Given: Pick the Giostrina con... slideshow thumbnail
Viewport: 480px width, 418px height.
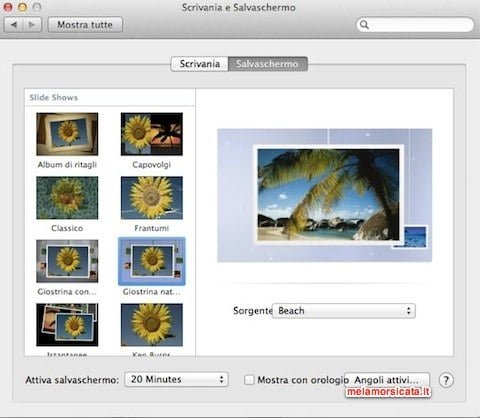Looking at the screenshot, I should 67,261.
